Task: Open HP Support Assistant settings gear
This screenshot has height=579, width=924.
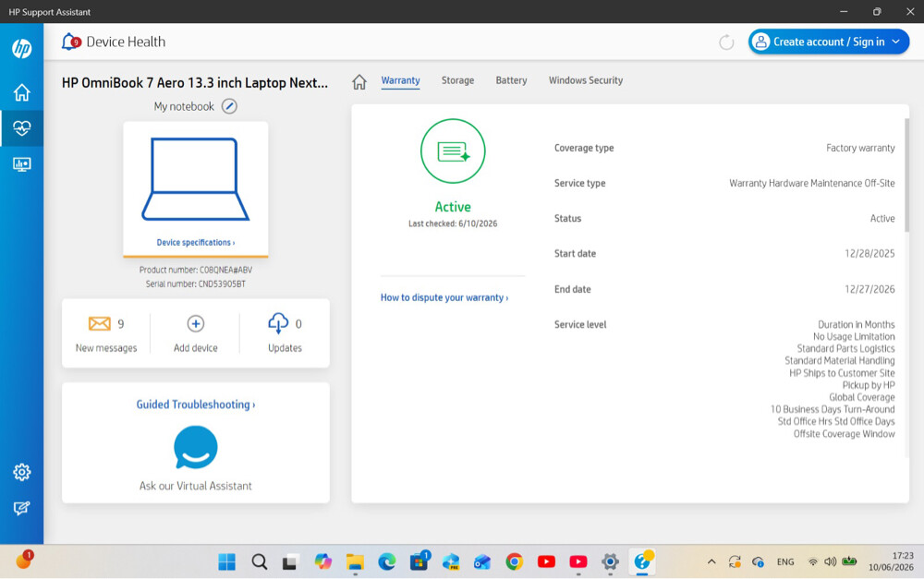Action: click(x=22, y=472)
